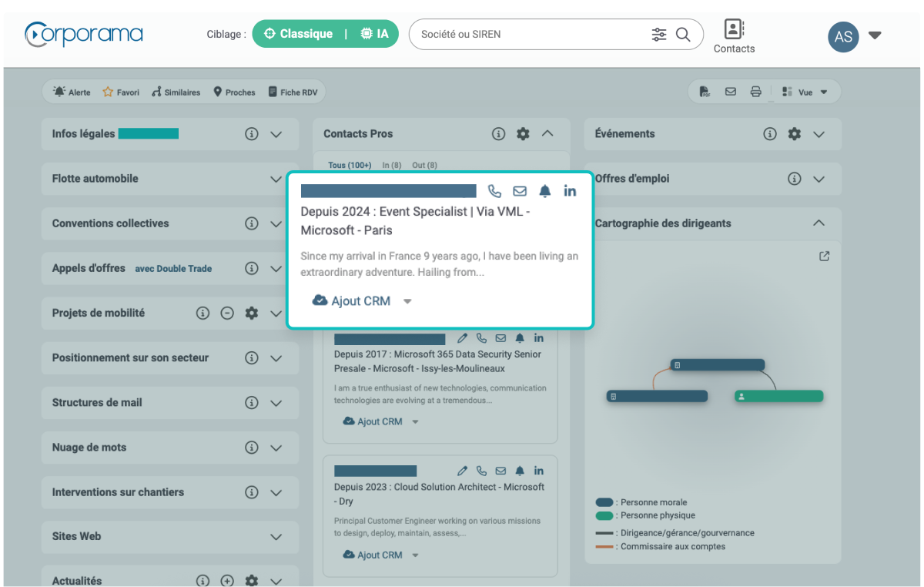Image resolution: width=924 pixels, height=587 pixels.
Task: Add Microsoft 365 Data Security contact to CRM
Action: [373, 421]
